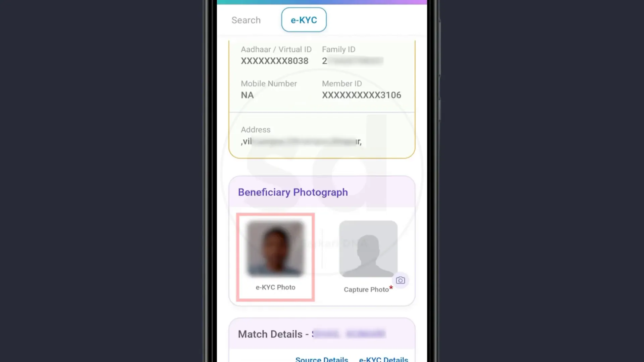
Task: Open the e-KYC tab
Action: click(304, 19)
